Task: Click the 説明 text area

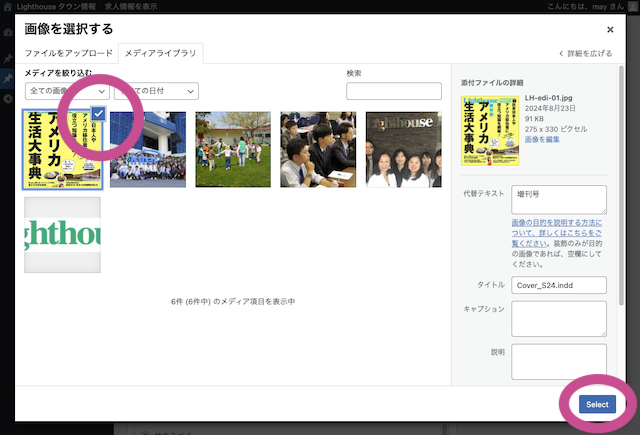Action: (559, 362)
